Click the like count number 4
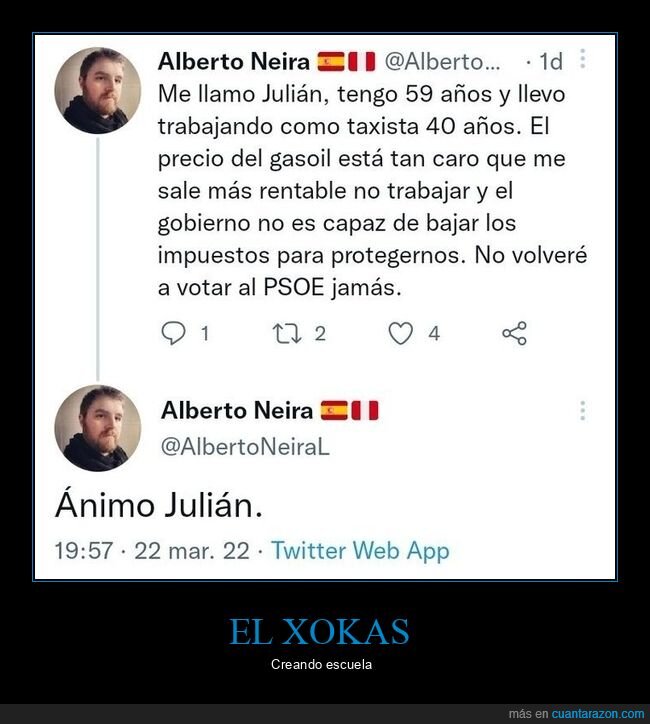 pyautogui.click(x=434, y=333)
